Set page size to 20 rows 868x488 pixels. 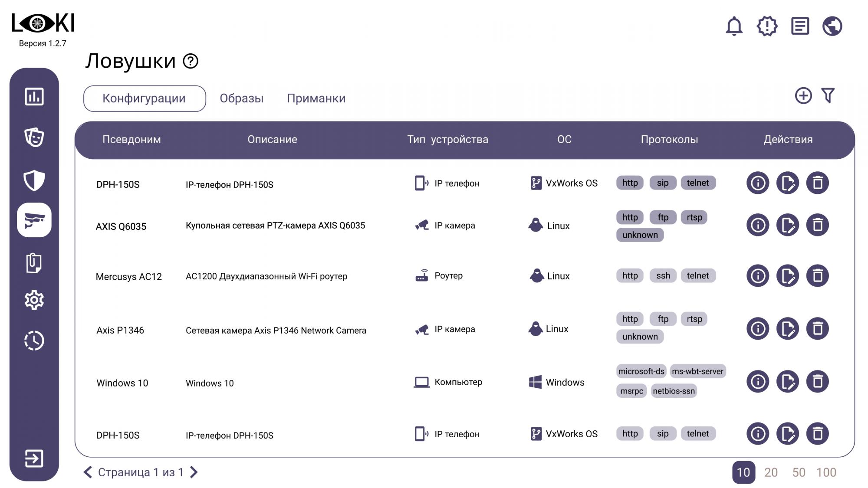(x=770, y=472)
